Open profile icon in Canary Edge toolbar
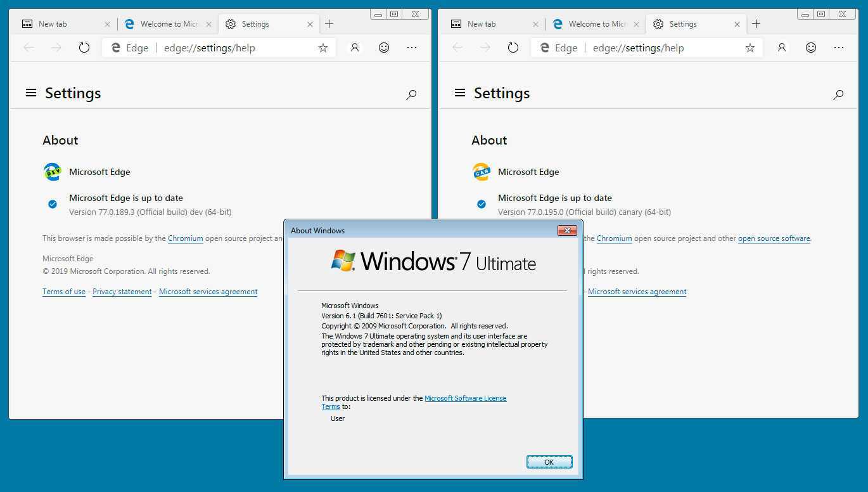Viewport: 868px width, 492px height. 782,48
